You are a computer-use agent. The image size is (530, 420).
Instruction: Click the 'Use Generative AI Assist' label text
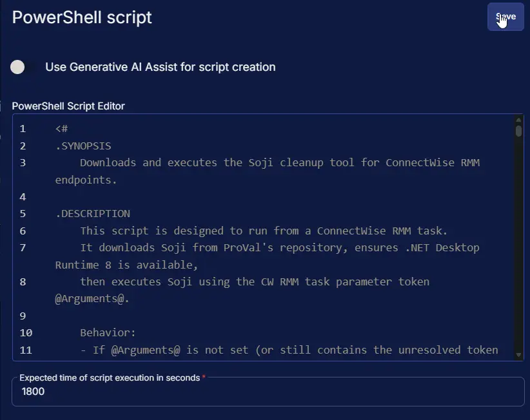pyautogui.click(x=160, y=67)
